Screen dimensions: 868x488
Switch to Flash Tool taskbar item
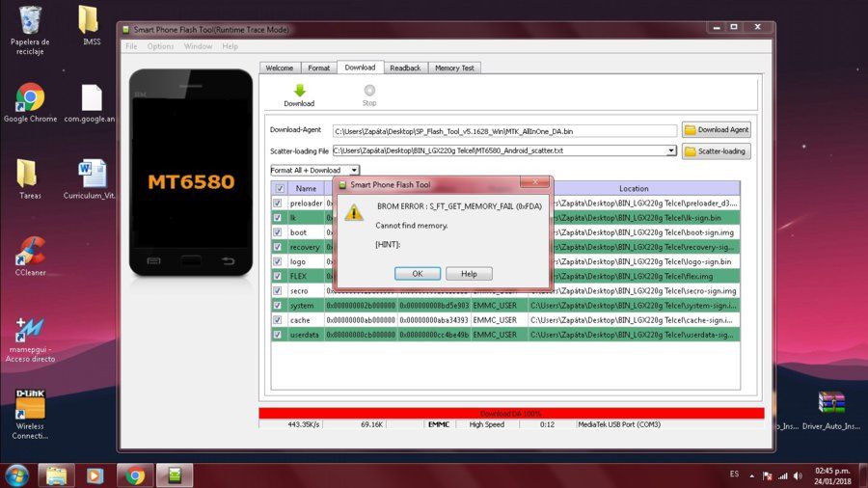(175, 475)
